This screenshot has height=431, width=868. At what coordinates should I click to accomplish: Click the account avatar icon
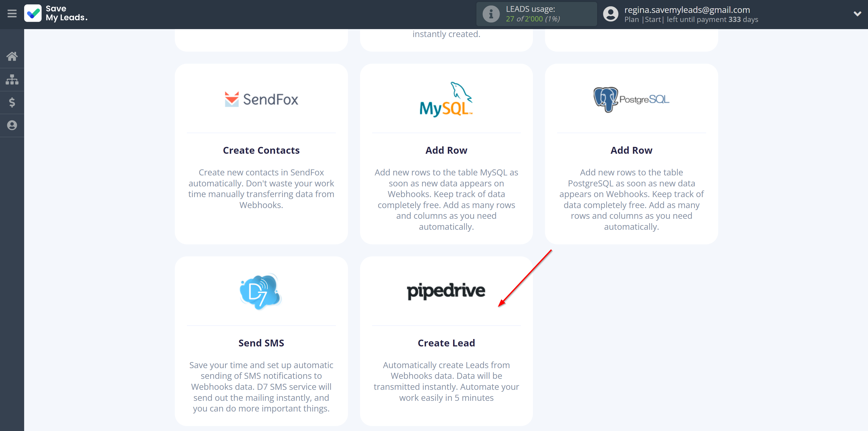point(611,14)
